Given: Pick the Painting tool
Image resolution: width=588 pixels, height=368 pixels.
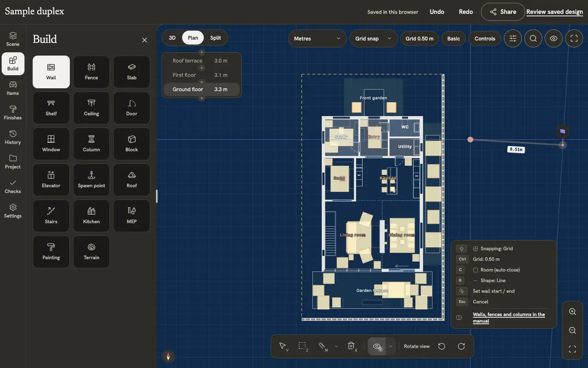Looking at the screenshot, I should tap(51, 252).
